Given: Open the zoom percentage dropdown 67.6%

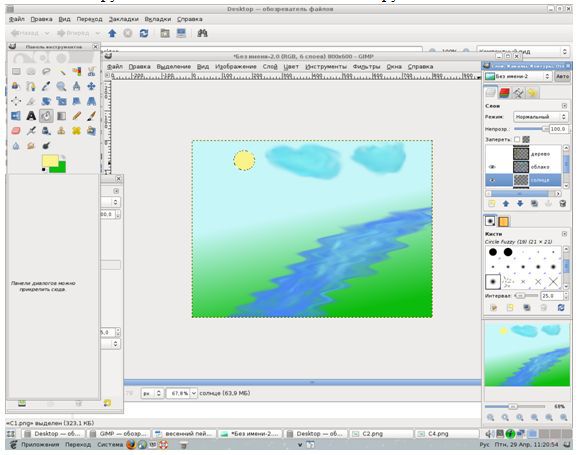Looking at the screenshot, I should [182, 393].
